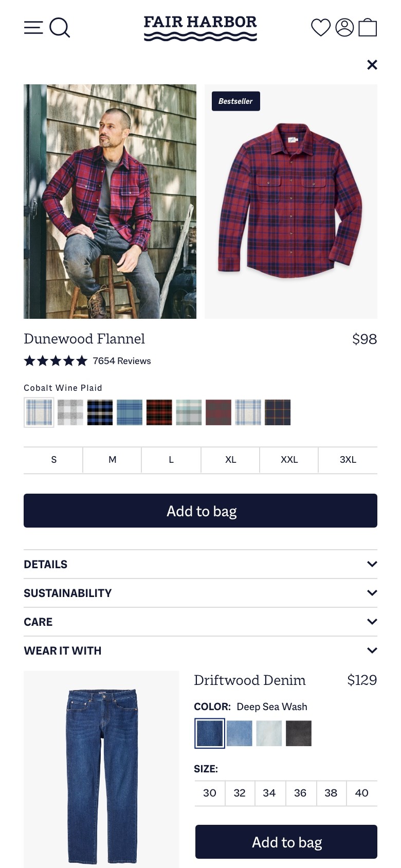
Task: Add Driftwood Denim to bag
Action: [286, 842]
